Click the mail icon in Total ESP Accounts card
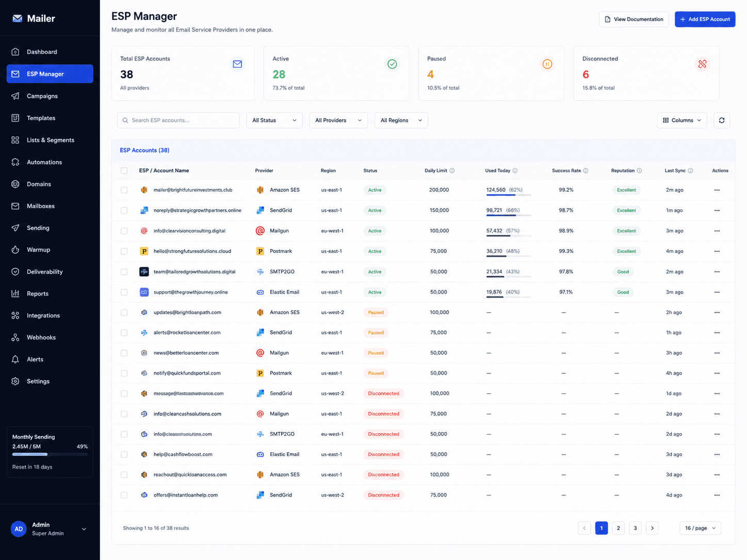The height and width of the screenshot is (560, 747). click(x=237, y=64)
